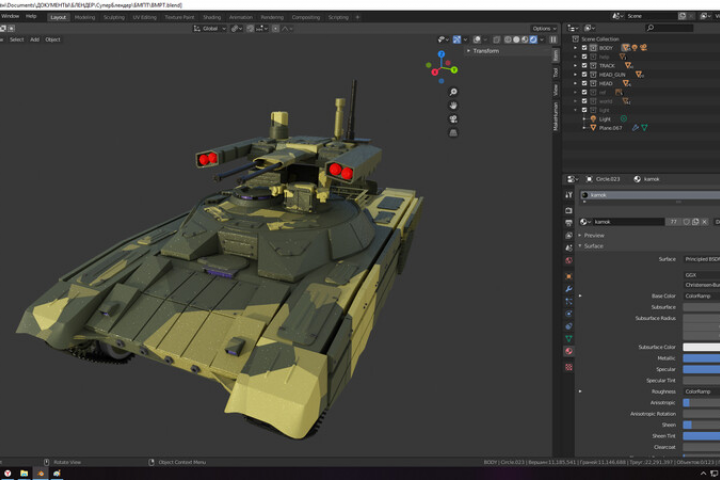Open the Material properties tab icon
Viewport: 720px width, 480px height.
(x=568, y=351)
